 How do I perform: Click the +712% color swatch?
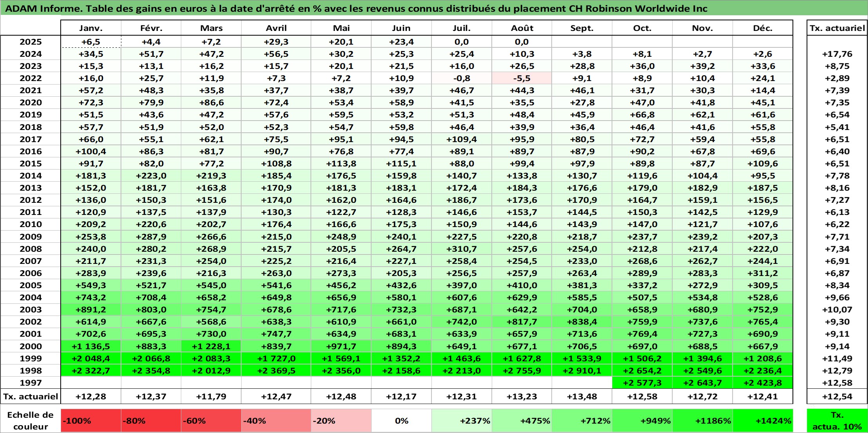582,421
